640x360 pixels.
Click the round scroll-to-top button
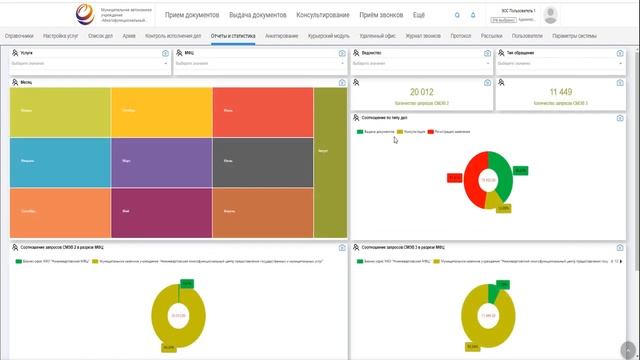(x=628, y=350)
